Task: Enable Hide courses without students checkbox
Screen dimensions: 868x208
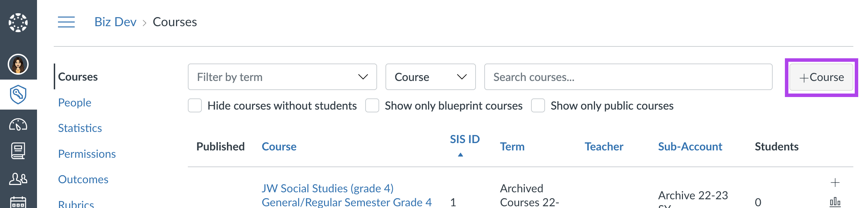Action: click(x=195, y=105)
